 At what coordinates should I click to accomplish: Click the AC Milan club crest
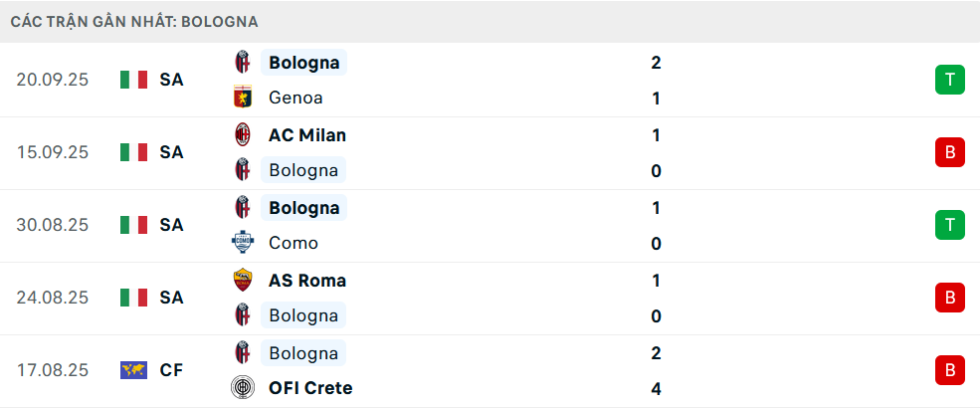point(242,134)
